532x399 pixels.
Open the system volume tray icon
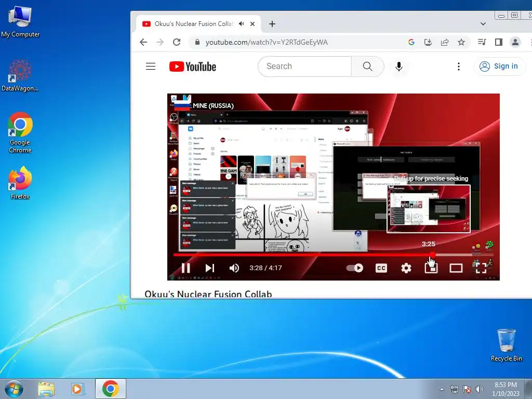pos(480,389)
